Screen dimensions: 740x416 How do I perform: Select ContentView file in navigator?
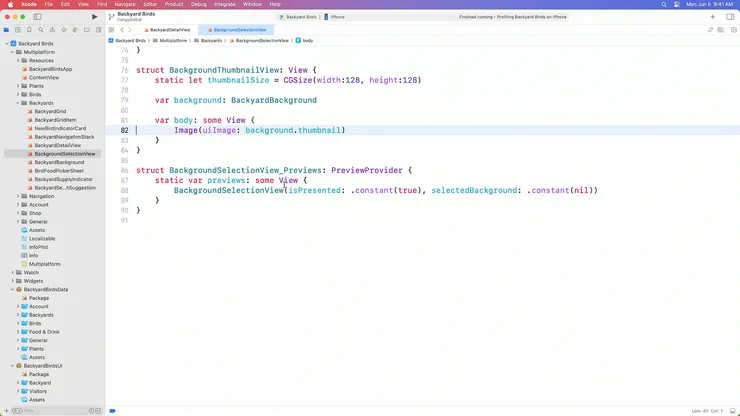tap(44, 77)
